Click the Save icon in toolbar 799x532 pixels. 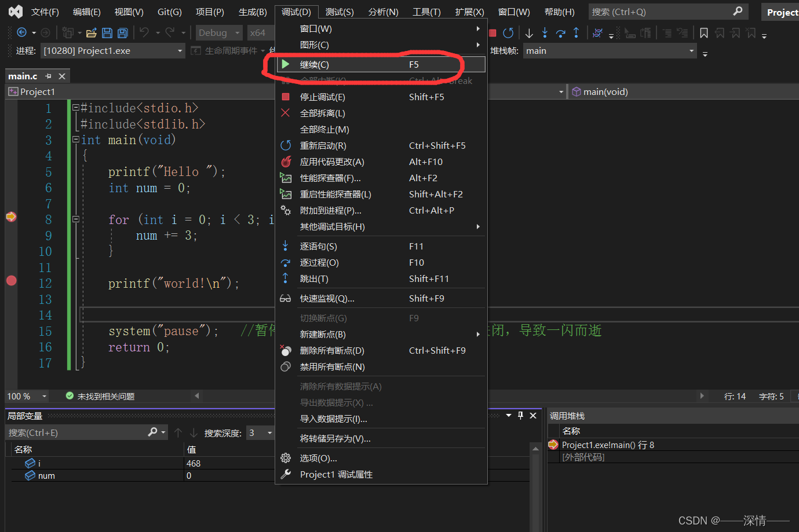click(x=107, y=33)
